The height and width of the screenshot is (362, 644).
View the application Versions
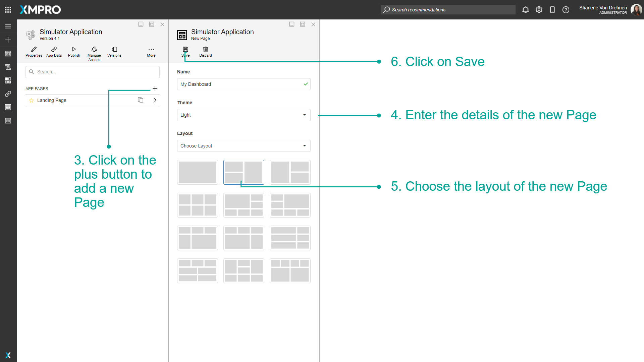(x=114, y=52)
